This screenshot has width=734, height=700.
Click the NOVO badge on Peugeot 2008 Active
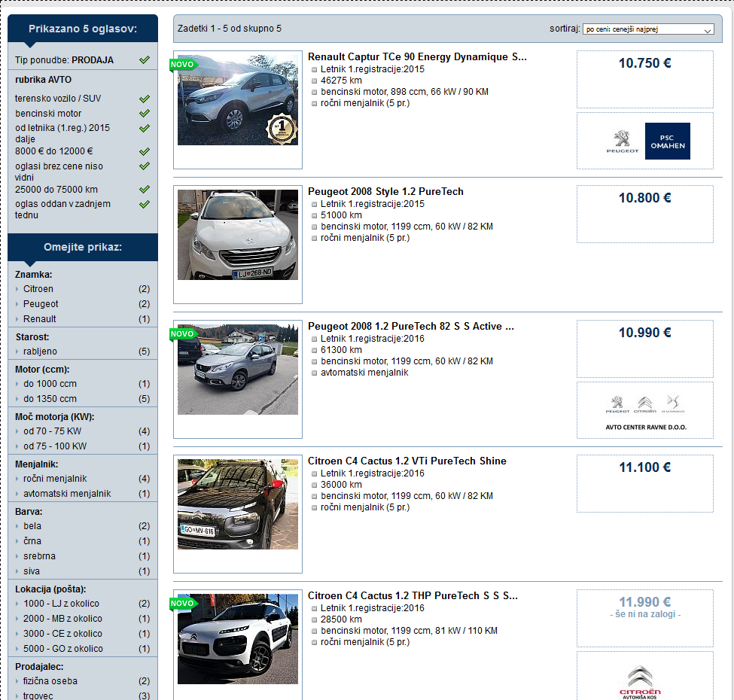(183, 334)
